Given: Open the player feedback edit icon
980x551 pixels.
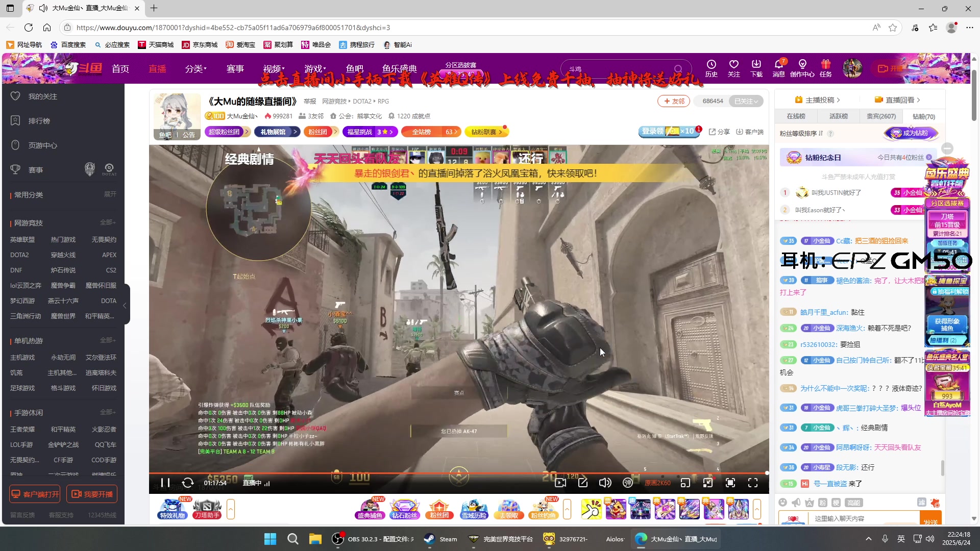Looking at the screenshot, I should pyautogui.click(x=583, y=483).
